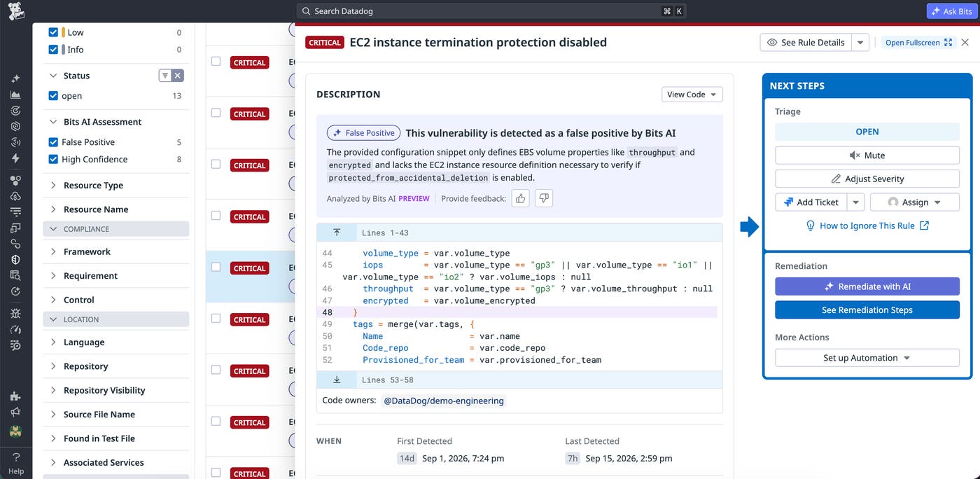Expand the Language facet
The height and width of the screenshot is (479, 980).
point(53,342)
